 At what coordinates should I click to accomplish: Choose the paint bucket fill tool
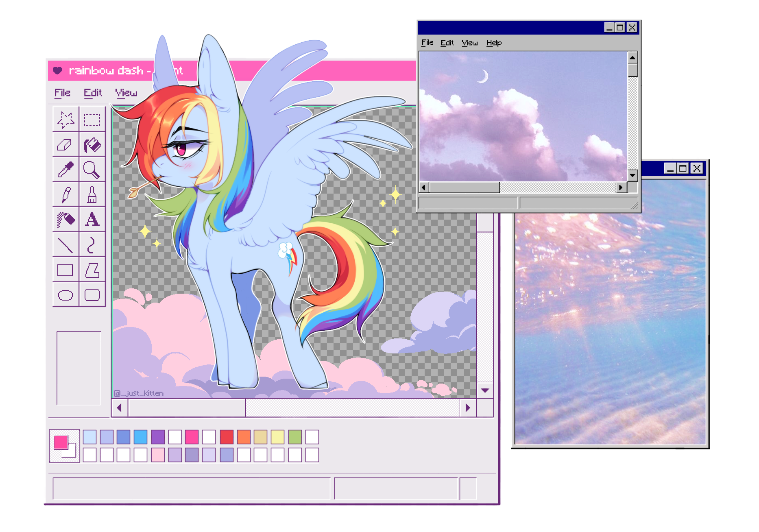[92, 144]
